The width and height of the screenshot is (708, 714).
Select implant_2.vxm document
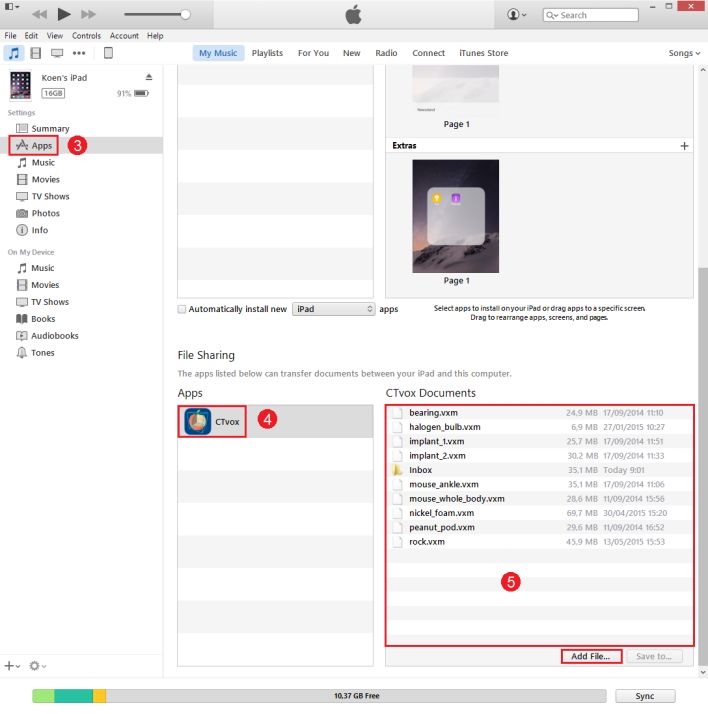540,455
